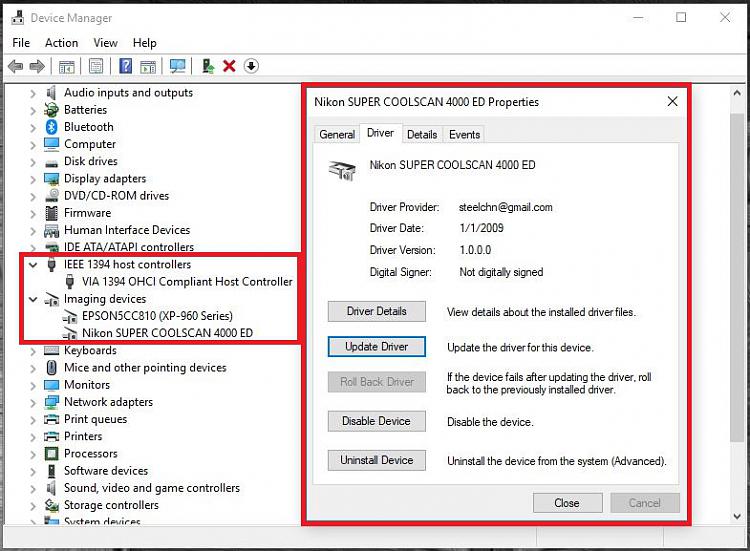Click the Network adapters category icon
This screenshot has height=551, width=750.
[x=51, y=402]
